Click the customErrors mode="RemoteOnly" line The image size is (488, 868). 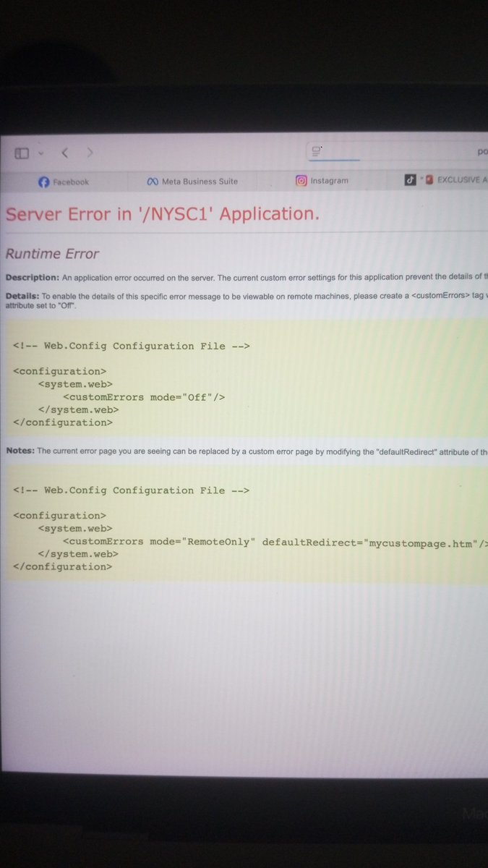[275, 542]
